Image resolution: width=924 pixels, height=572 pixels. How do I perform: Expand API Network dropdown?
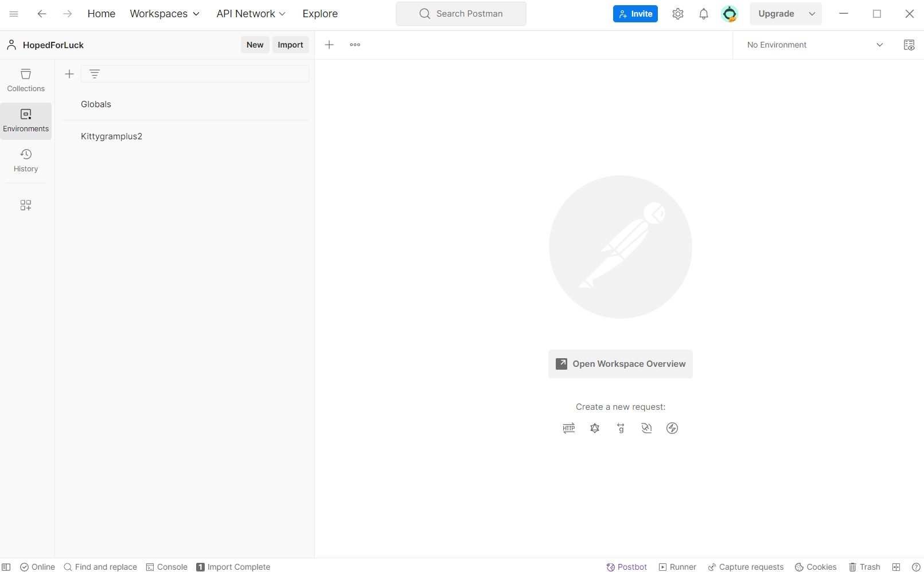click(251, 14)
